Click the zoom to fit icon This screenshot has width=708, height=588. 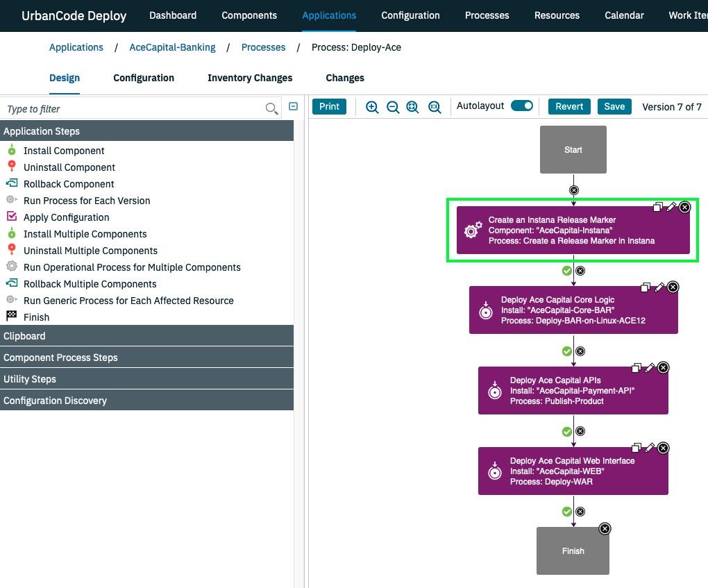coord(413,107)
